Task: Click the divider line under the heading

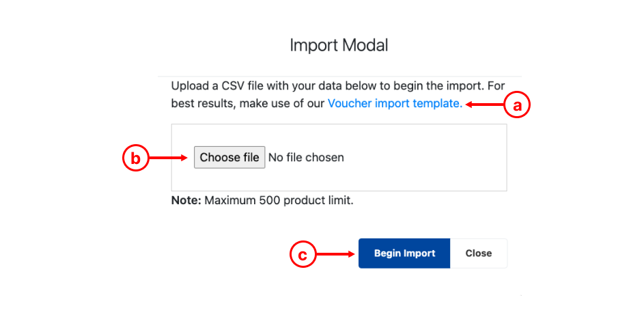Action: (x=339, y=77)
